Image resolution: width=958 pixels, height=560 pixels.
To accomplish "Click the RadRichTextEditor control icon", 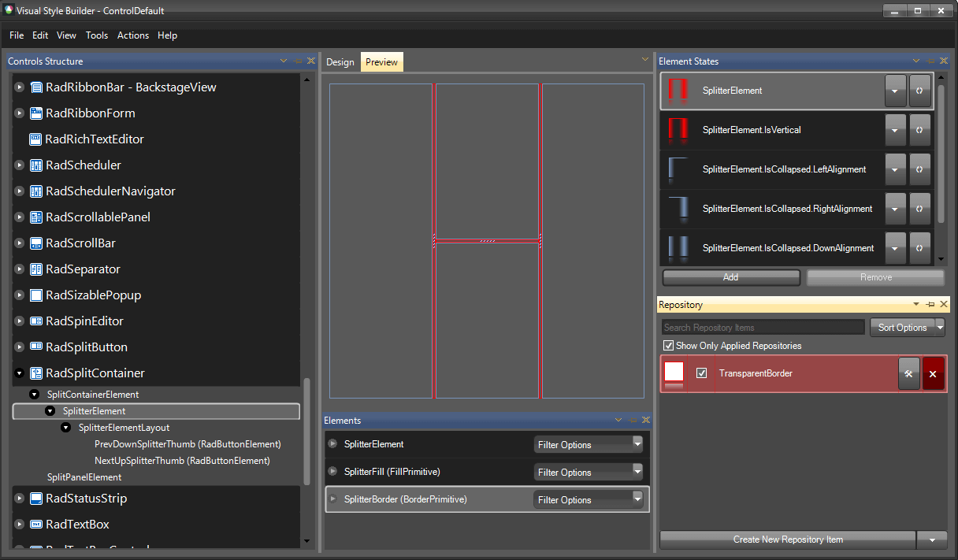I will tap(35, 139).
